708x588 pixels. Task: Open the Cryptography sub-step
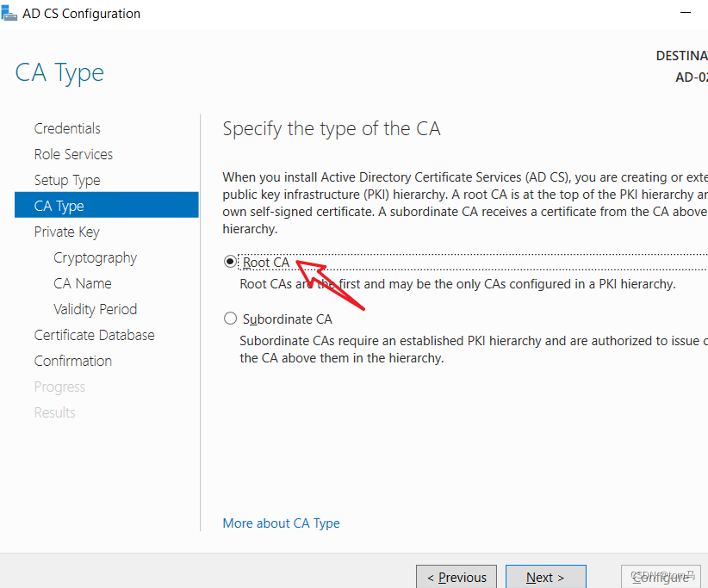(96, 257)
